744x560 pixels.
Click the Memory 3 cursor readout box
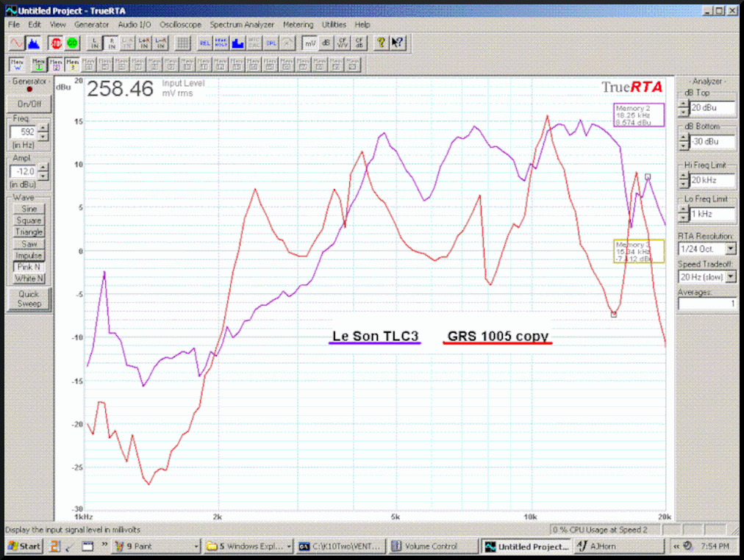click(x=639, y=251)
